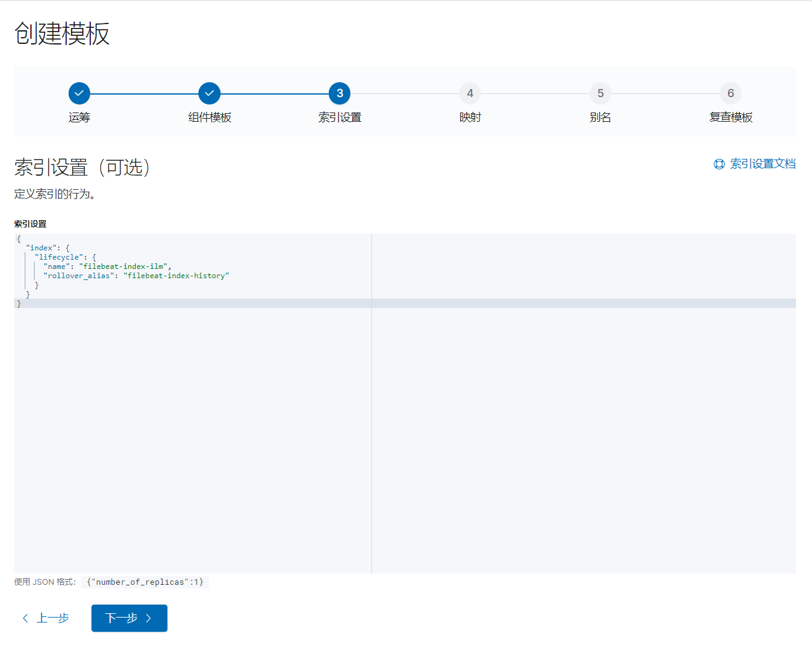This screenshot has height=646, width=812.
Task: Click the 复查模板 step label
Action: 731,117
